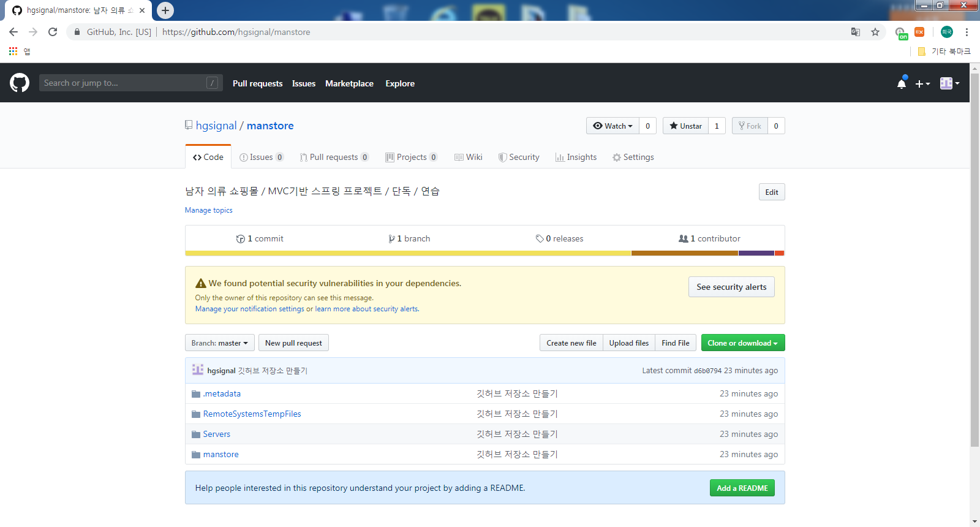
Task: Click Upload files button
Action: pyautogui.click(x=629, y=343)
